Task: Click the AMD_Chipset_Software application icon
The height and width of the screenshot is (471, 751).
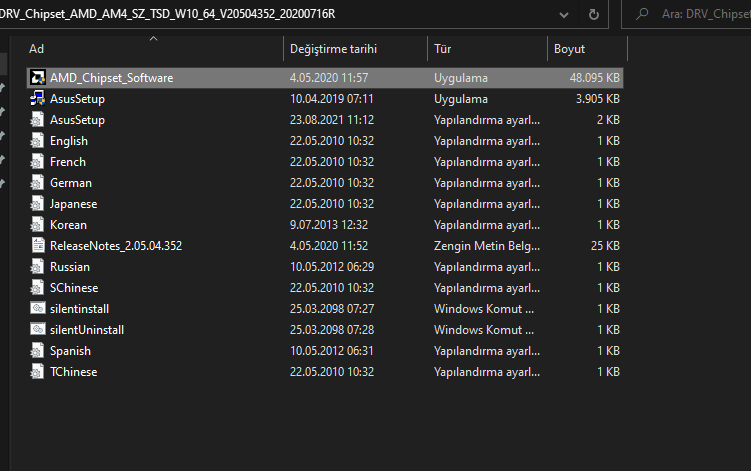Action: (37, 78)
